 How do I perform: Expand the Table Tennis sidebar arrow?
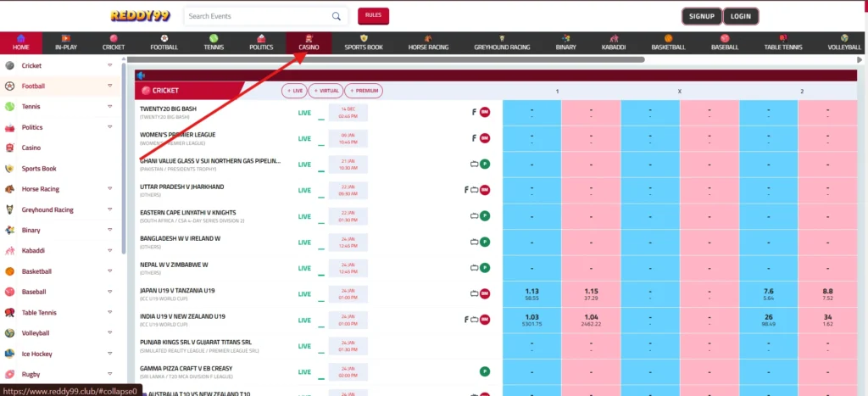109,313
